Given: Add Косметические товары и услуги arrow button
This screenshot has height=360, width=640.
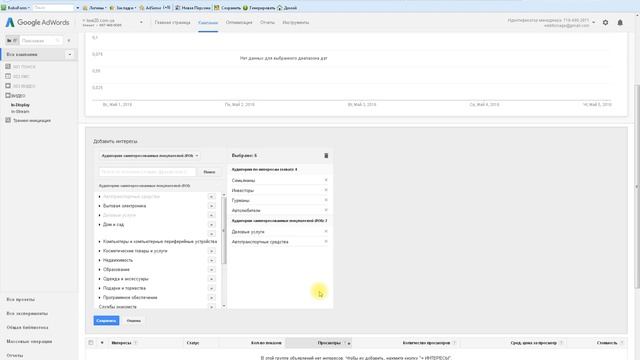Looking at the screenshot, I should click(x=211, y=251).
